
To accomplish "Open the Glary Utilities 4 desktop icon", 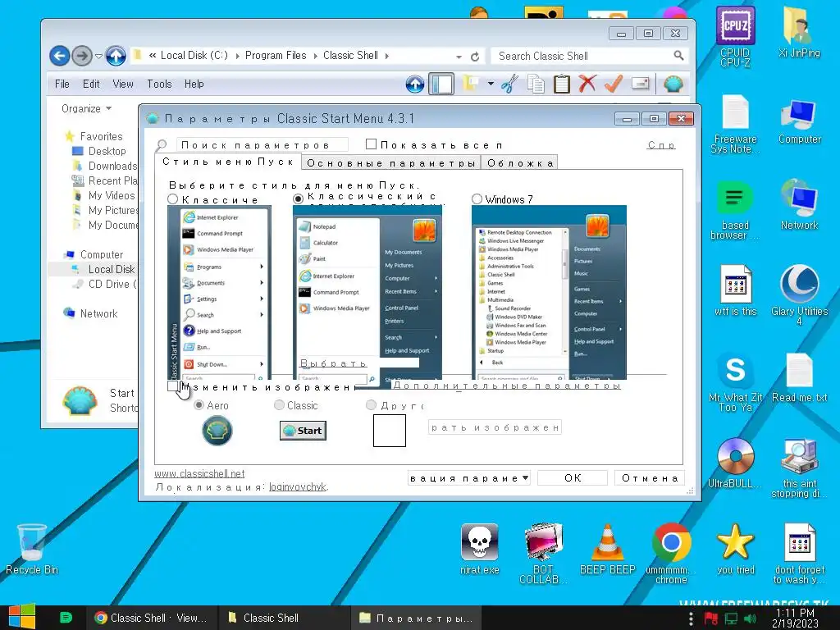I will 799,294.
